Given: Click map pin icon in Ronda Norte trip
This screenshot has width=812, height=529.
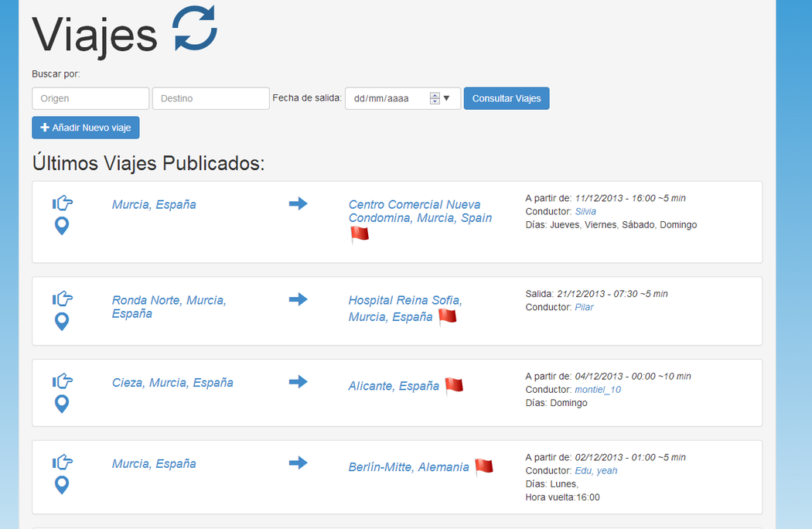Looking at the screenshot, I should (x=62, y=322).
